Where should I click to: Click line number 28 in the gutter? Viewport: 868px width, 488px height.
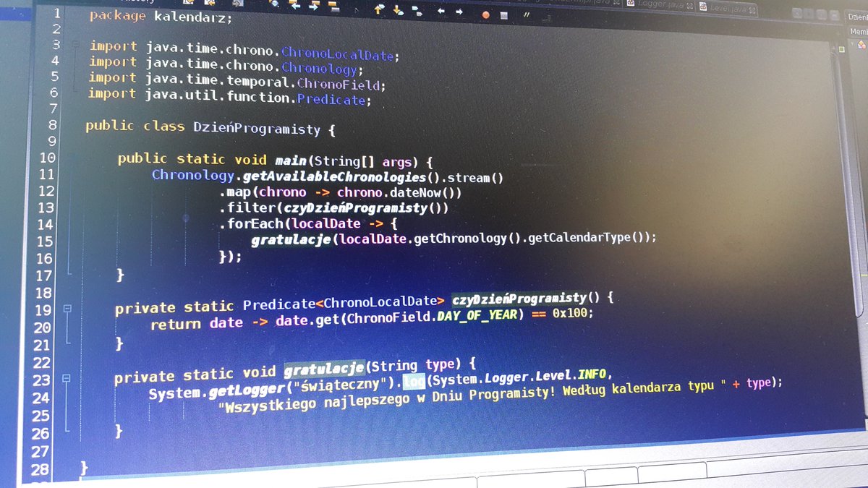click(40, 469)
